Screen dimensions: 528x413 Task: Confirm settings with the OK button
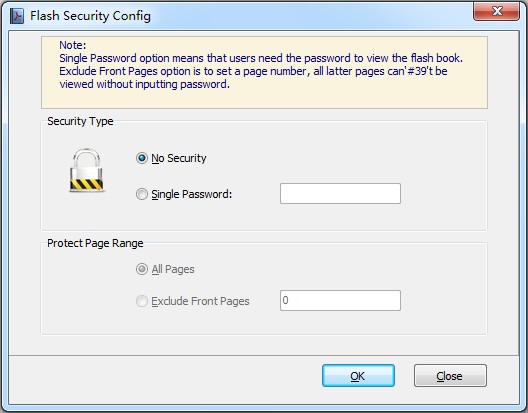(x=358, y=376)
